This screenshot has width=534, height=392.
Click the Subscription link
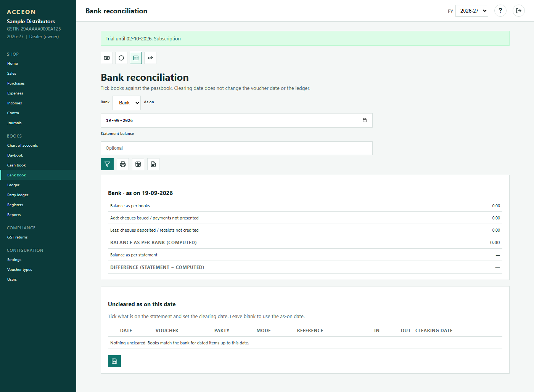(x=167, y=38)
